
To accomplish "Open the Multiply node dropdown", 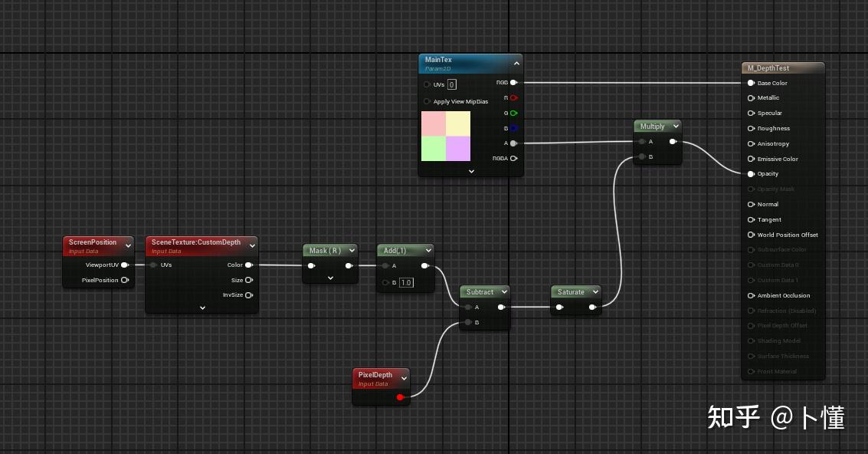I will 676,126.
